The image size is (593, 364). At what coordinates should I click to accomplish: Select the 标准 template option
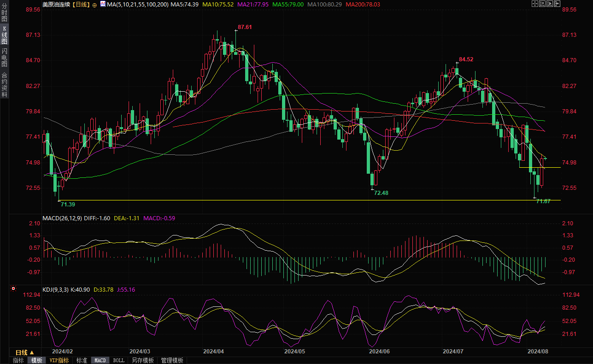[82, 360]
